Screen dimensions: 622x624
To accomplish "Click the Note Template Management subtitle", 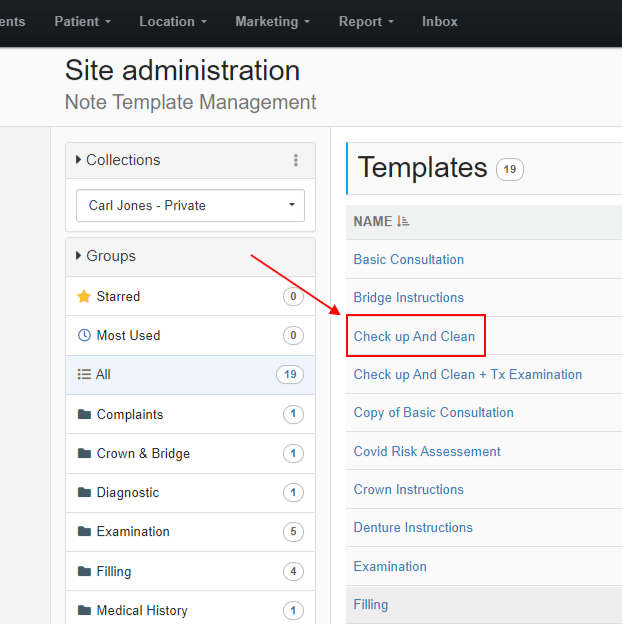I will pyautogui.click(x=190, y=102).
